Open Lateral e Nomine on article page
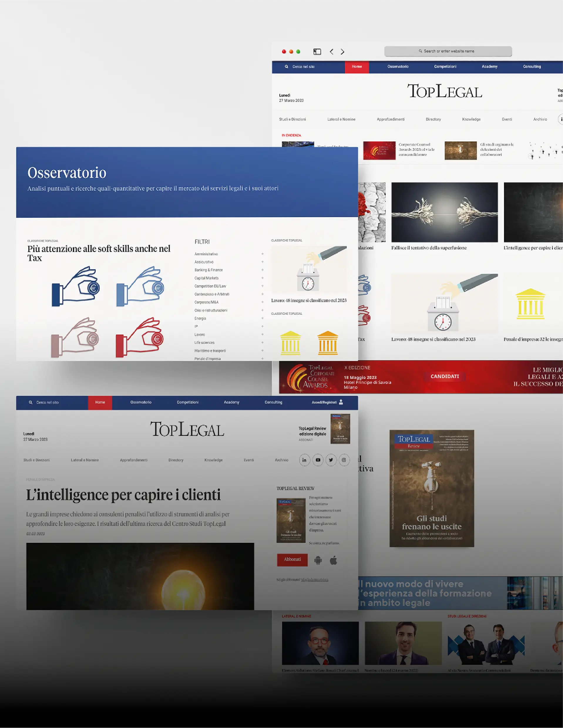 [85, 460]
